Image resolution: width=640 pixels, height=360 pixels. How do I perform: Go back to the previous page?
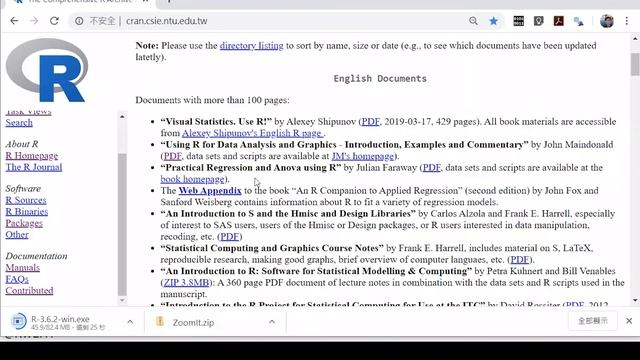click(14, 21)
